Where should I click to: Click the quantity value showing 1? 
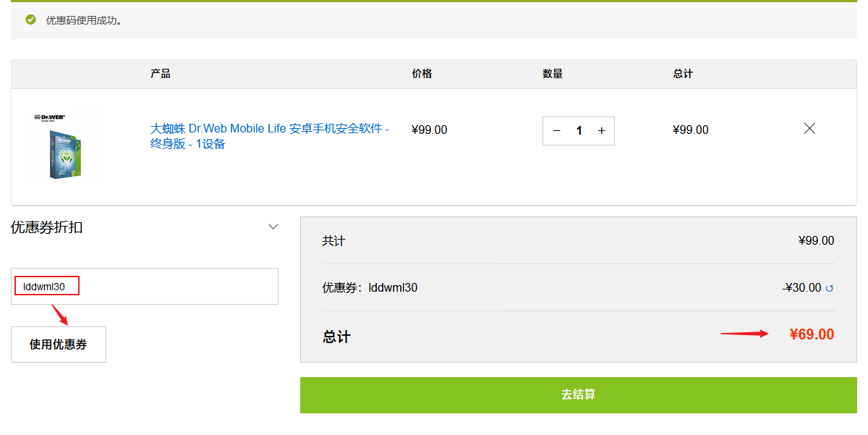coord(579,130)
